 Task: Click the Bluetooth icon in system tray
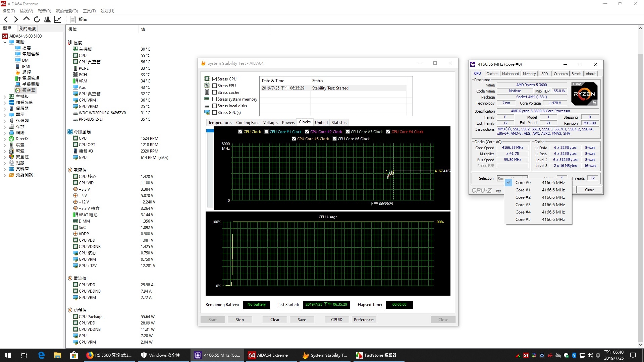tap(574, 355)
